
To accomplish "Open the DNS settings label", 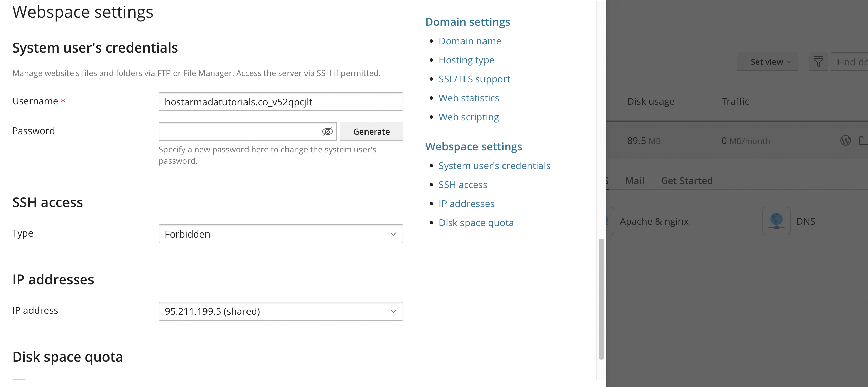I will pyautogui.click(x=806, y=221).
